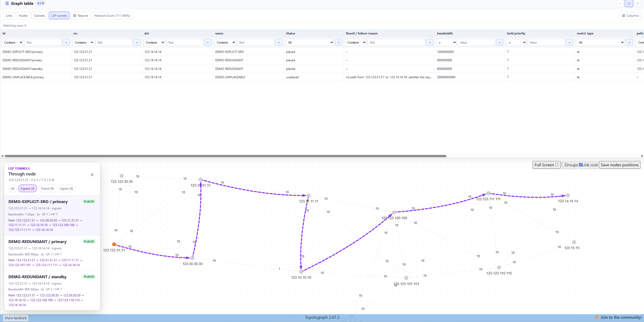
Task: Click the Full Screen button
Action: pyautogui.click(x=546, y=165)
